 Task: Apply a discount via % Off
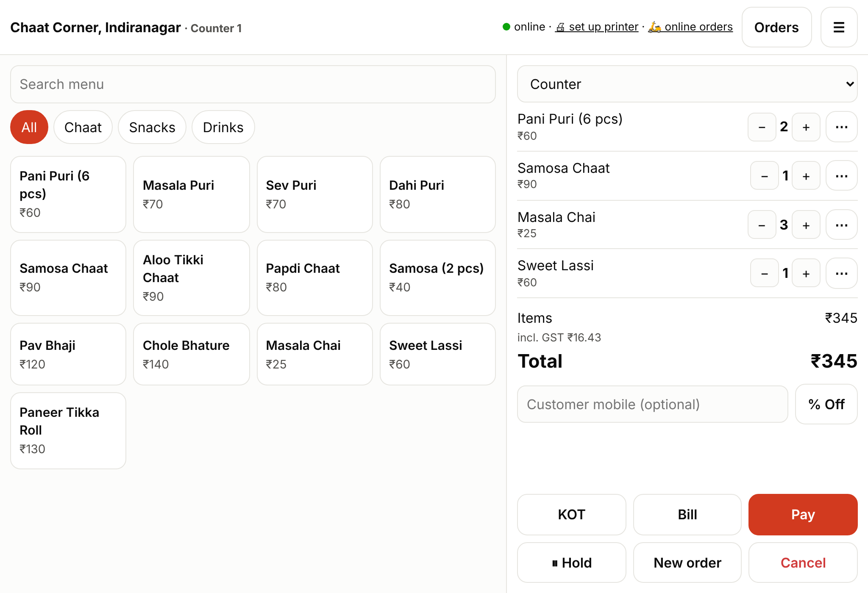tap(826, 404)
